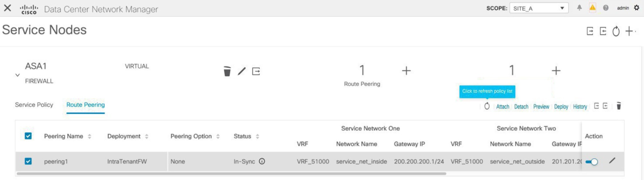Sort by Peering Option column
Screen dimensions: 644x180
point(218,137)
